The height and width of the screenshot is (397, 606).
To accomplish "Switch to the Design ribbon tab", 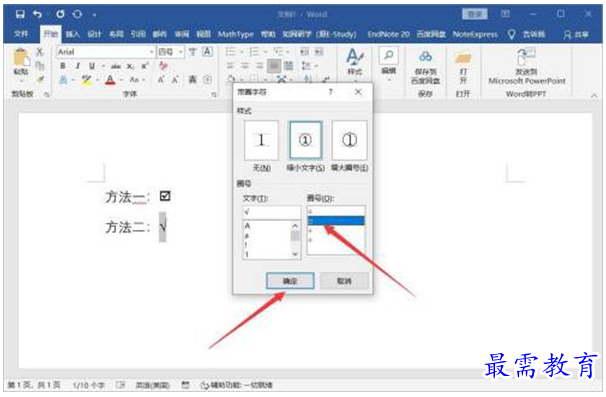I will click(x=94, y=34).
